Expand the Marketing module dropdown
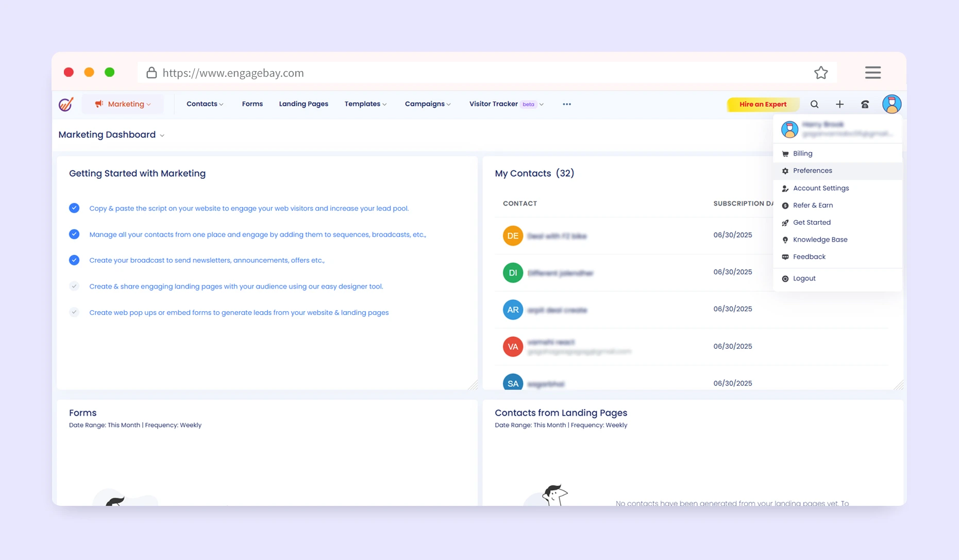Image resolution: width=959 pixels, height=560 pixels. (123, 104)
